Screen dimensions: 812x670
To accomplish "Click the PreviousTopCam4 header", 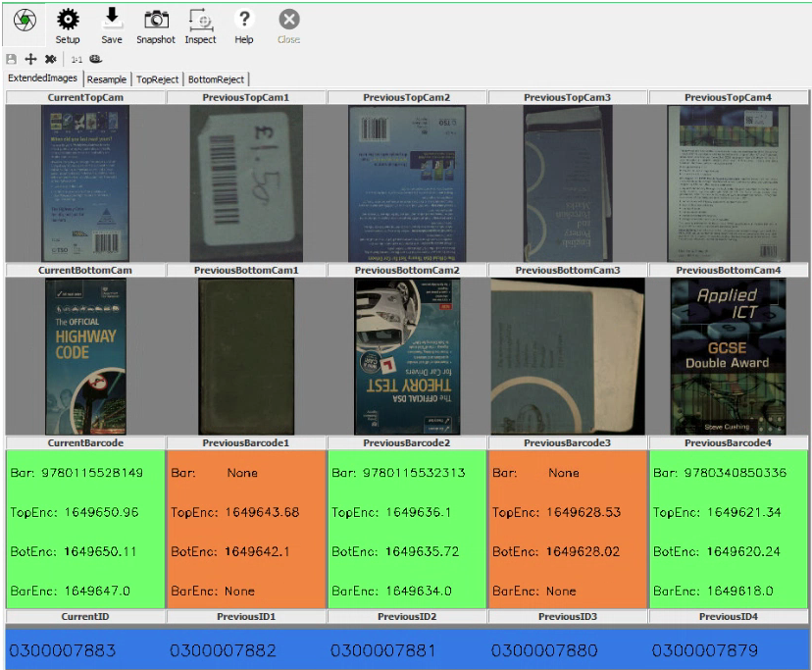I will (728, 97).
